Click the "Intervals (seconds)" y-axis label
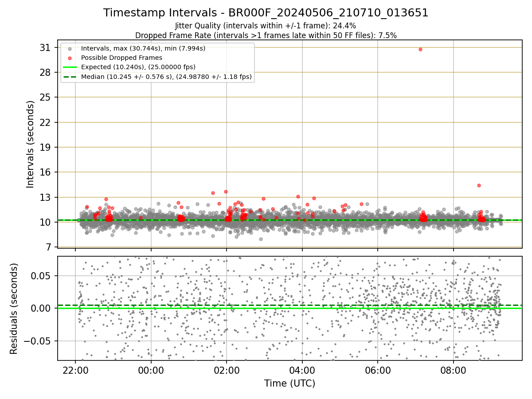Screen dimensions: 532x399 (30, 144)
